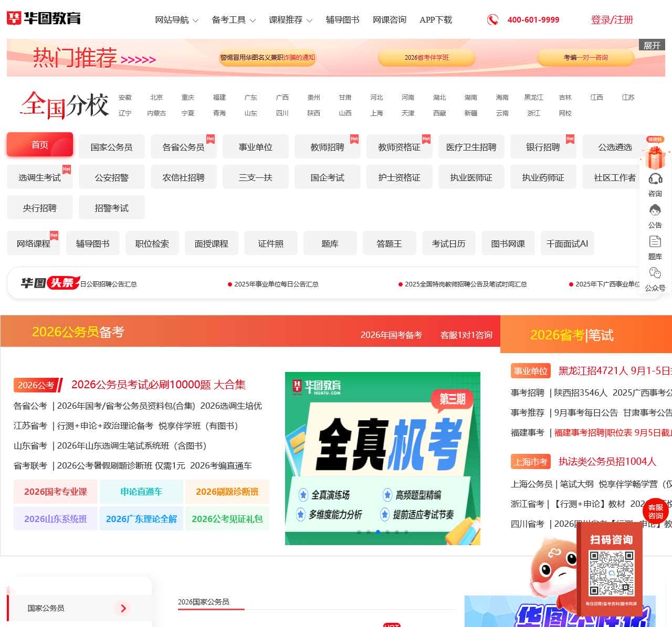Select the 首页 tab
The height and width of the screenshot is (627, 672).
coord(40,145)
